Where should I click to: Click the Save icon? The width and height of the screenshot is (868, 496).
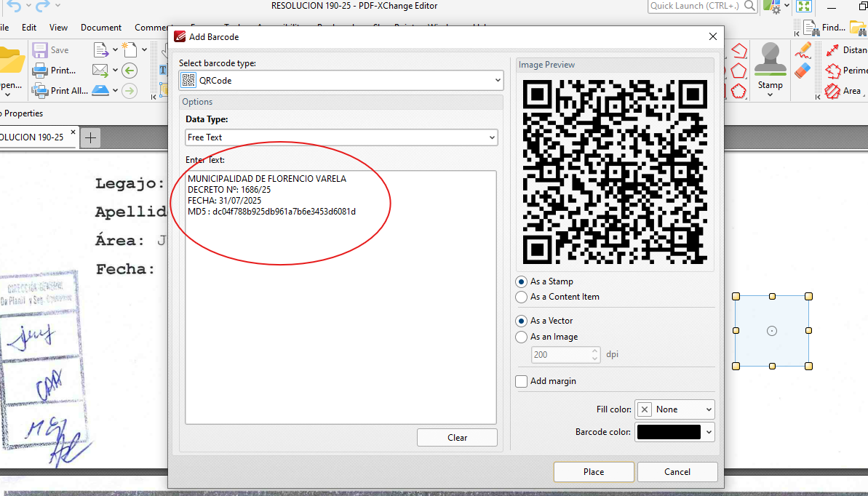pyautogui.click(x=39, y=49)
